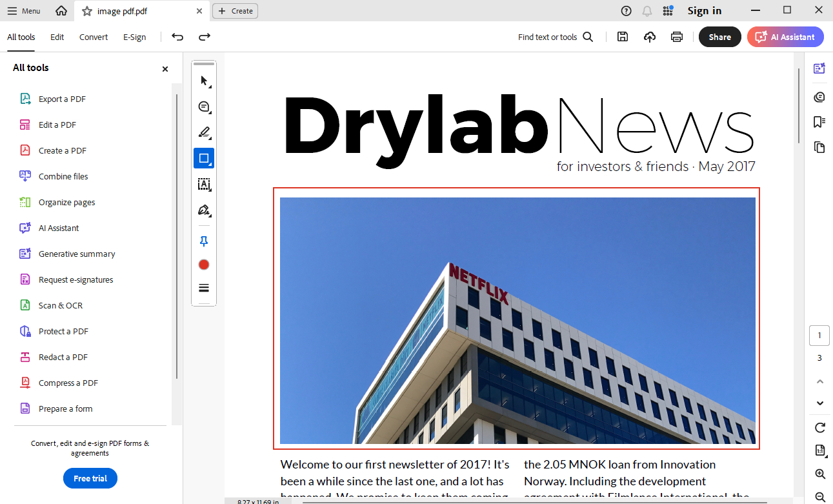The width and height of the screenshot is (833, 504).
Task: Open the Comments panel icon
Action: pyautogui.click(x=819, y=97)
